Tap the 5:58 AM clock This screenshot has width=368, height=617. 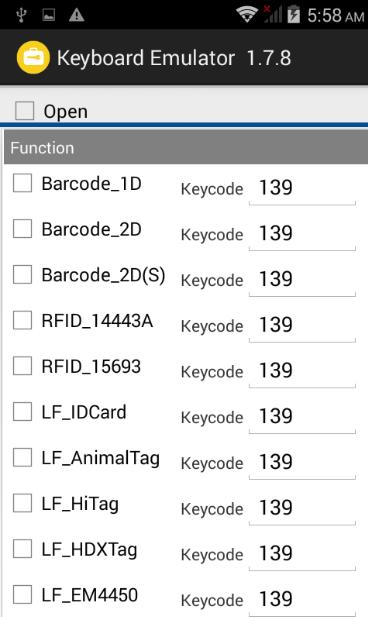point(336,16)
